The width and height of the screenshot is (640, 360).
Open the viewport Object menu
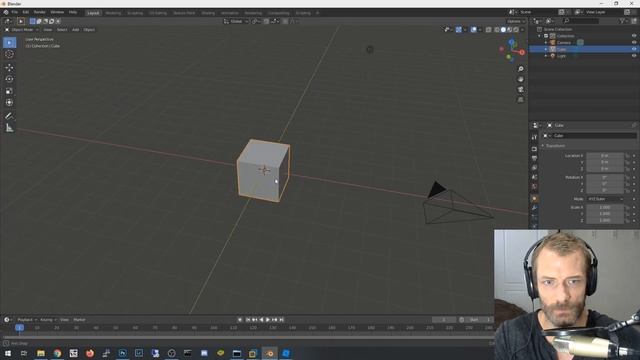click(x=89, y=30)
